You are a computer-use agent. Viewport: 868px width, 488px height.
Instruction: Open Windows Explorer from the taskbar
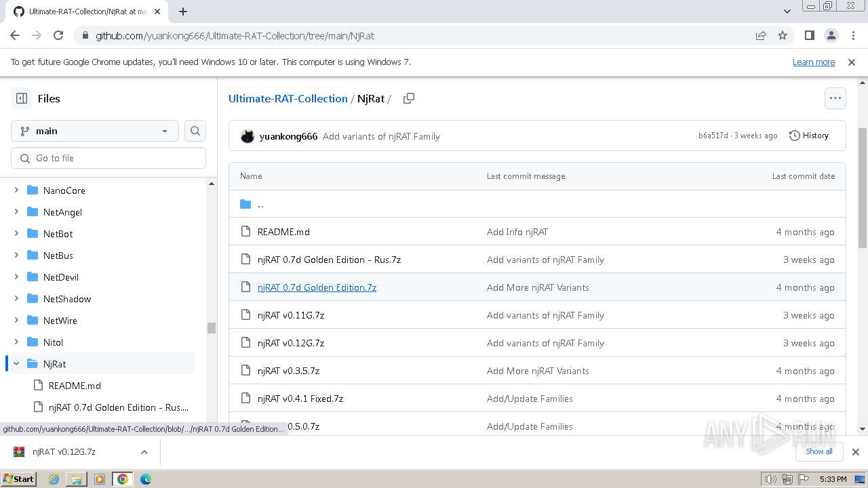tap(77, 479)
